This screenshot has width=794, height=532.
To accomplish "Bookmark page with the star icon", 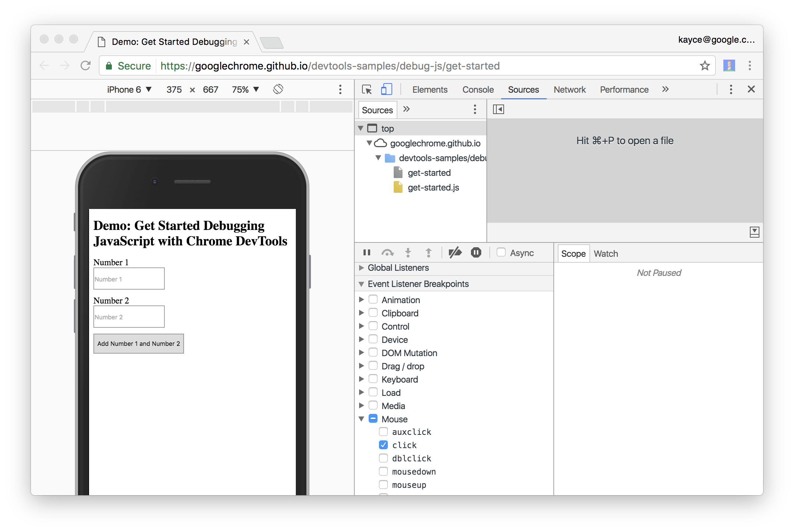I will click(x=705, y=66).
